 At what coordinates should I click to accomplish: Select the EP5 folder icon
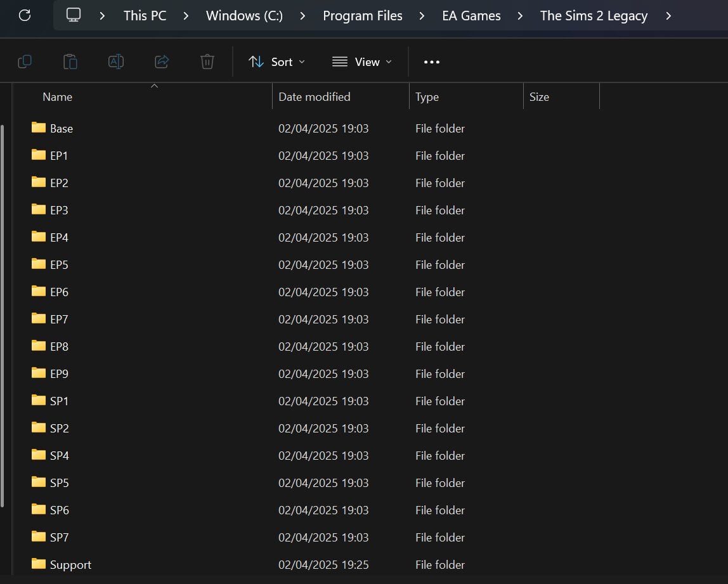(x=39, y=264)
